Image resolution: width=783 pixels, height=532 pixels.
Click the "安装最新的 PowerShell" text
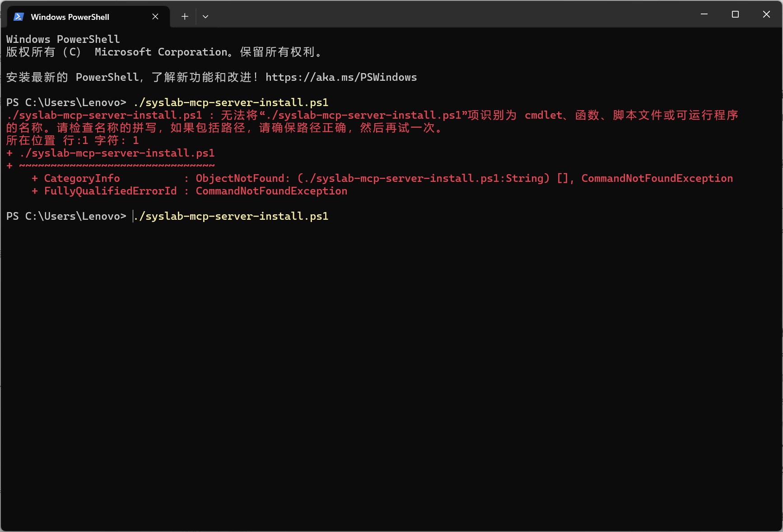tap(72, 77)
